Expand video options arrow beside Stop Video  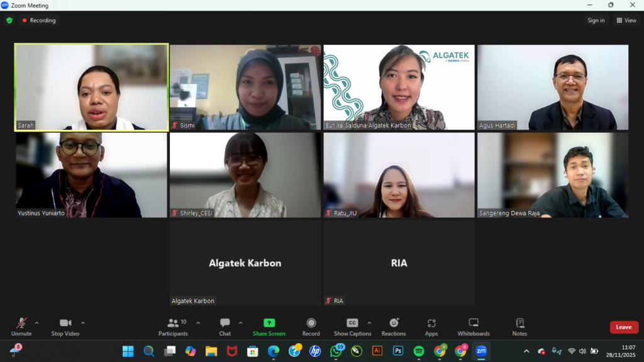point(83,323)
